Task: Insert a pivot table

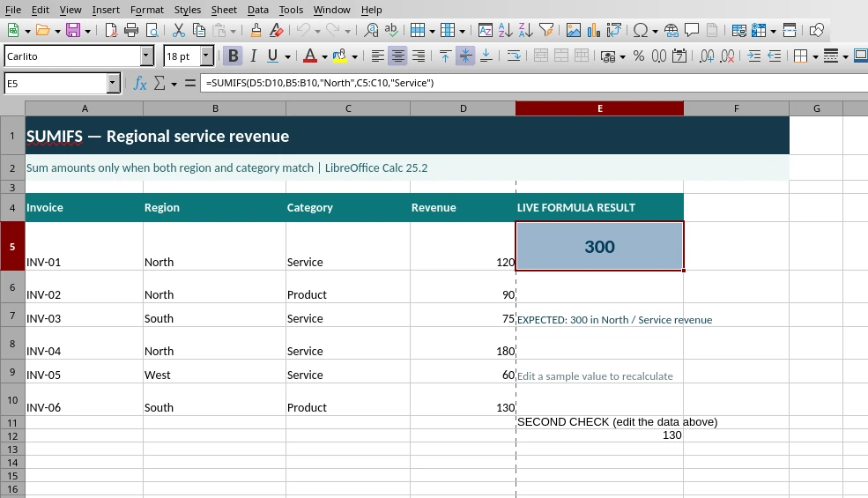Action: pos(614,30)
